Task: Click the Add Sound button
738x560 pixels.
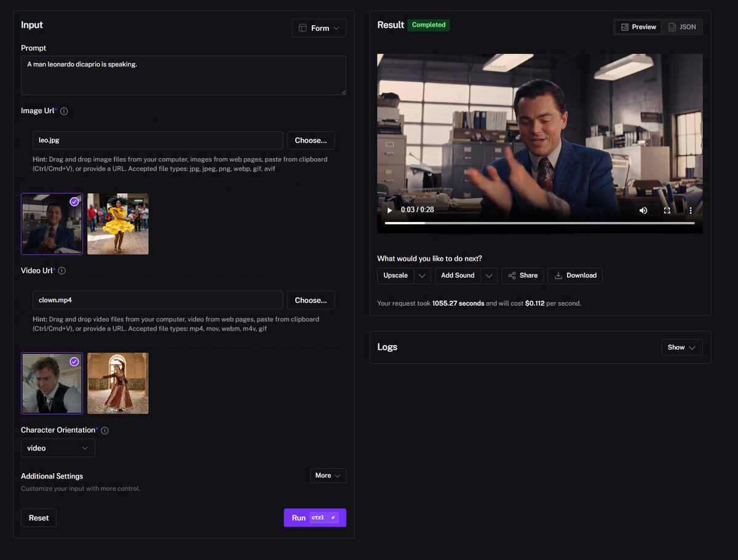Action: (458, 275)
